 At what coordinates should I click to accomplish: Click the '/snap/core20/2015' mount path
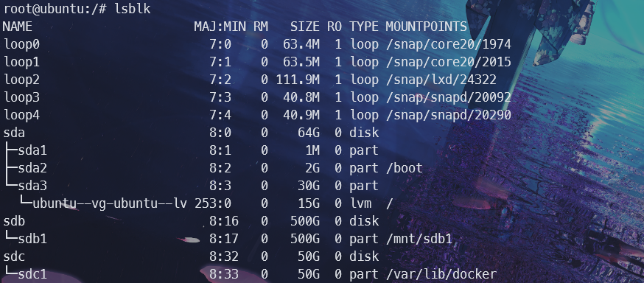coord(449,62)
